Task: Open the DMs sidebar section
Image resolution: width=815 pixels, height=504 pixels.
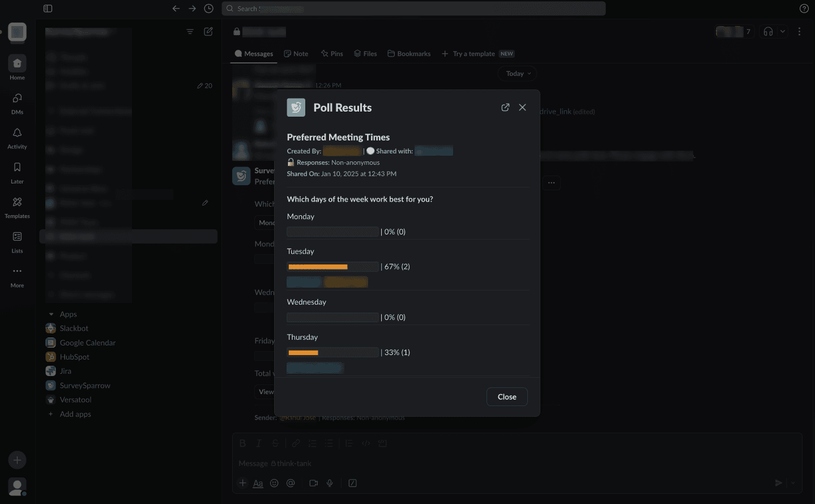Action: [17, 103]
